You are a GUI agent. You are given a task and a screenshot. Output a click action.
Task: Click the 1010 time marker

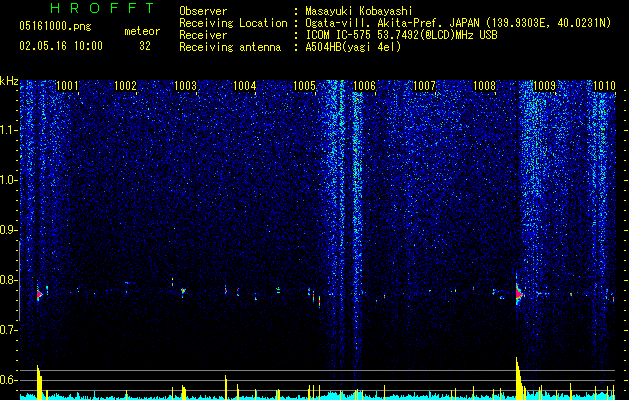(x=604, y=86)
